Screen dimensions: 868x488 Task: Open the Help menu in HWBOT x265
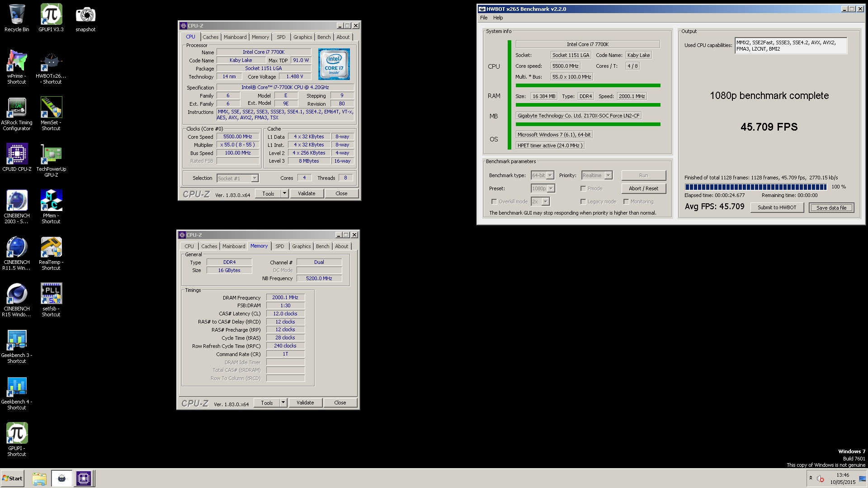click(x=498, y=18)
